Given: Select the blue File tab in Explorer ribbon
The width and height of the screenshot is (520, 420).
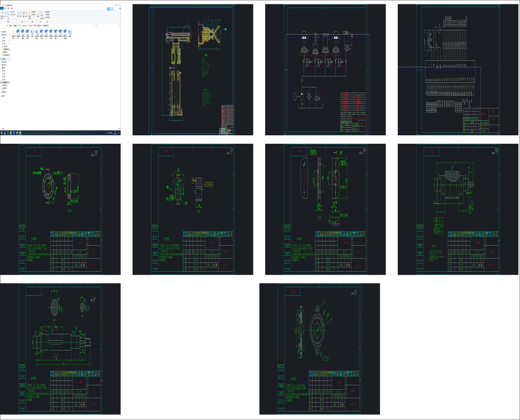Looking at the screenshot, I should [x=2, y=8].
